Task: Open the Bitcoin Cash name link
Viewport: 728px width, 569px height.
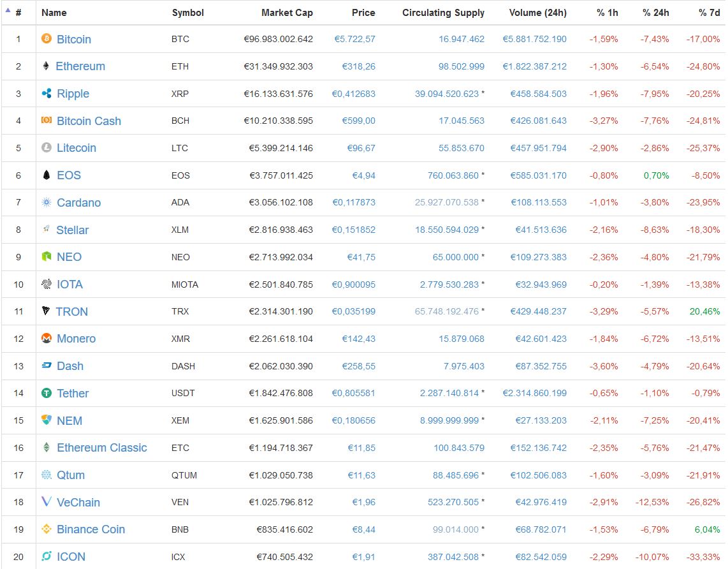Action: (89, 121)
